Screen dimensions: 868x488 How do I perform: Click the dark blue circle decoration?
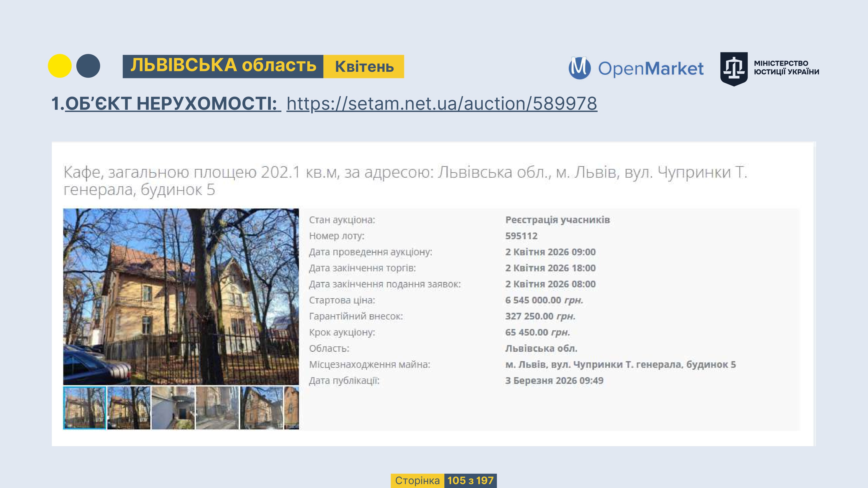click(88, 66)
